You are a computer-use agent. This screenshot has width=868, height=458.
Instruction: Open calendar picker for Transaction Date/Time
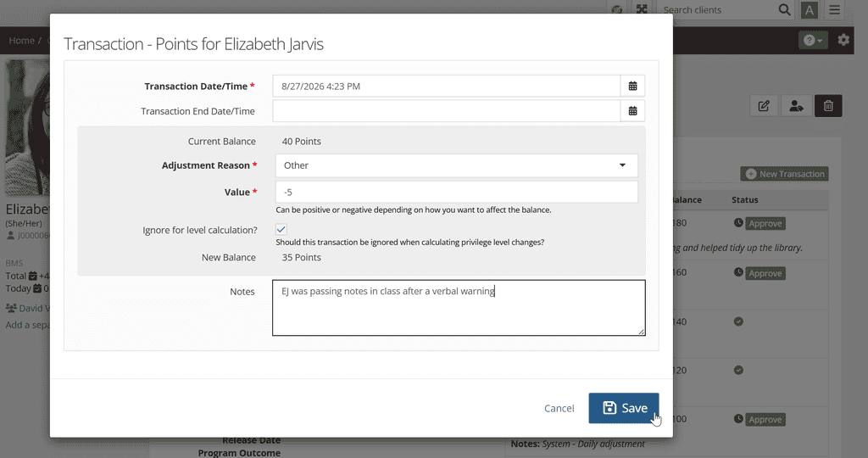click(632, 86)
